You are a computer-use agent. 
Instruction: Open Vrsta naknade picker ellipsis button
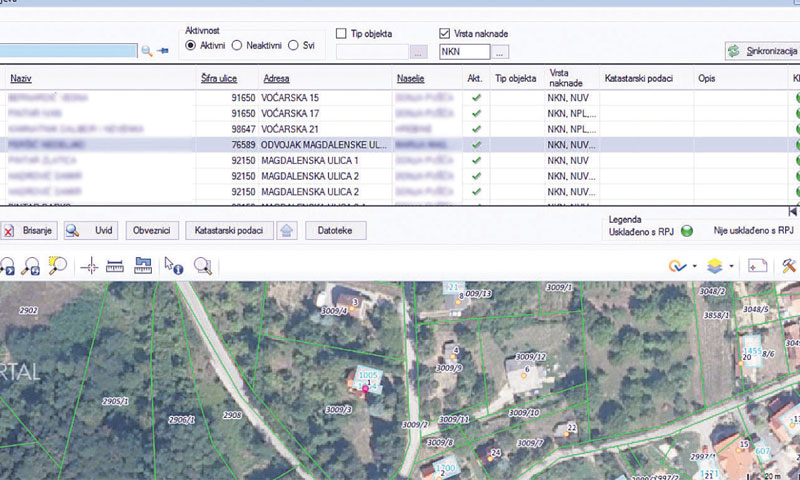[501, 52]
